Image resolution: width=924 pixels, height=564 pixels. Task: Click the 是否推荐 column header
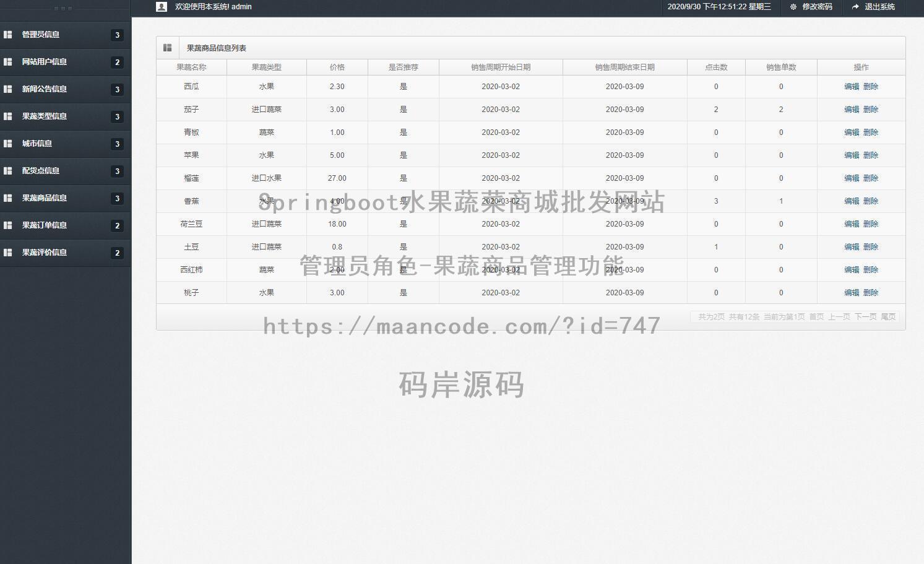(x=404, y=67)
